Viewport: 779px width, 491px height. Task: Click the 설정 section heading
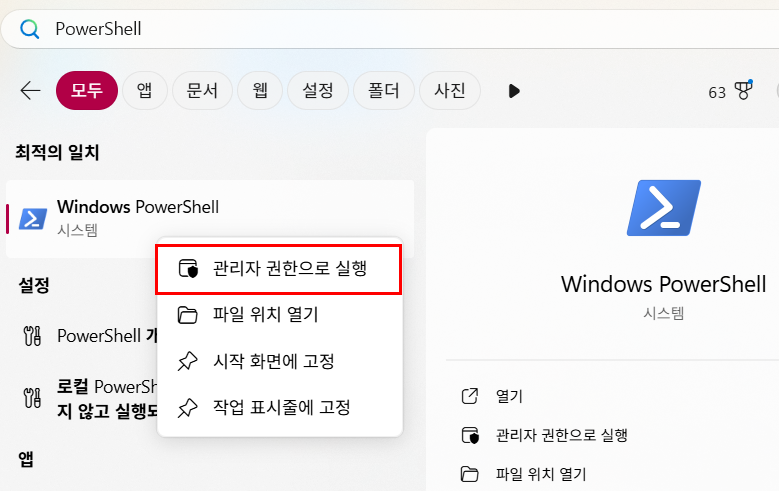click(34, 285)
